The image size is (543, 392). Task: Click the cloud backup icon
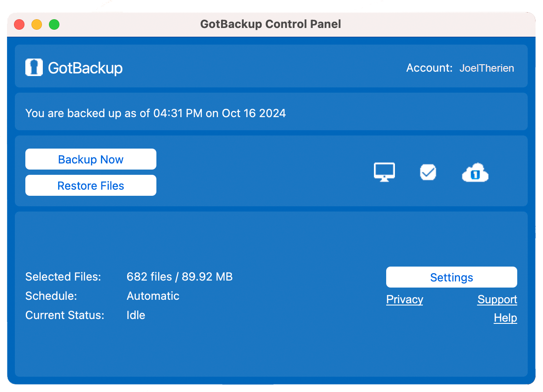click(x=475, y=173)
